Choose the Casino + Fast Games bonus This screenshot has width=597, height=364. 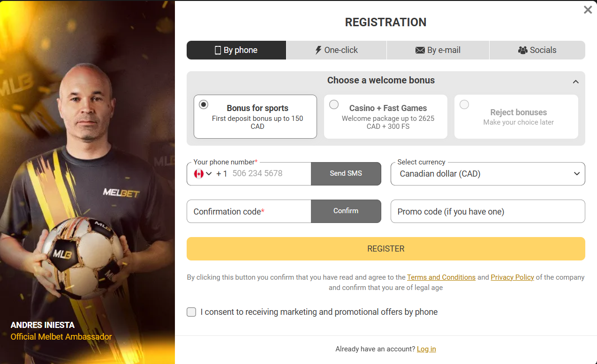334,104
